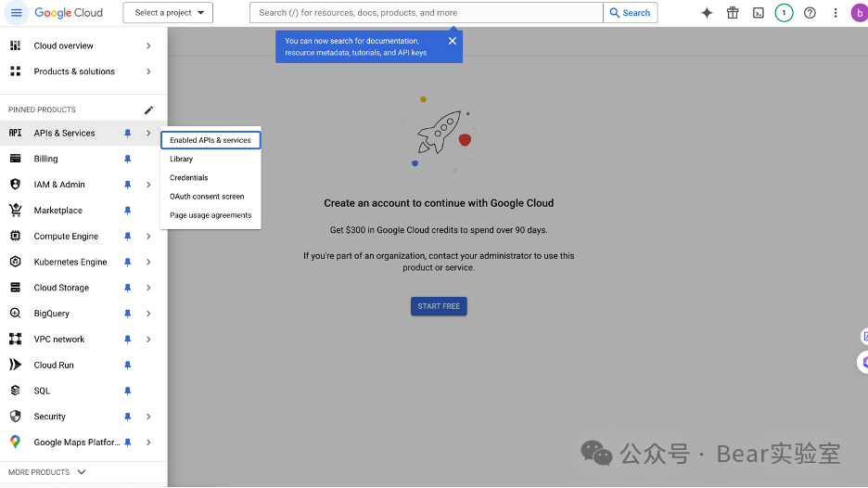
Task: Click the Google Maps Platform pin icon
Action: [x=16, y=442]
